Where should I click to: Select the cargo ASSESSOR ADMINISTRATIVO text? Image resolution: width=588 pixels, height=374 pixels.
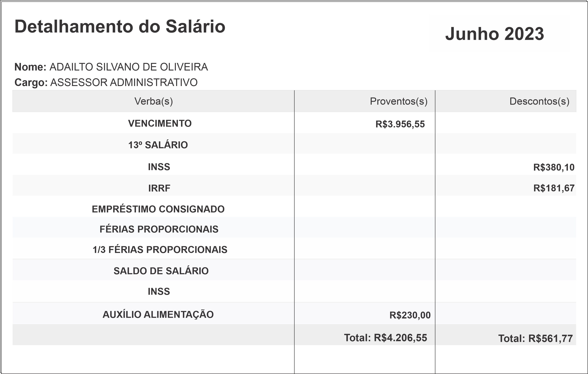124,83
